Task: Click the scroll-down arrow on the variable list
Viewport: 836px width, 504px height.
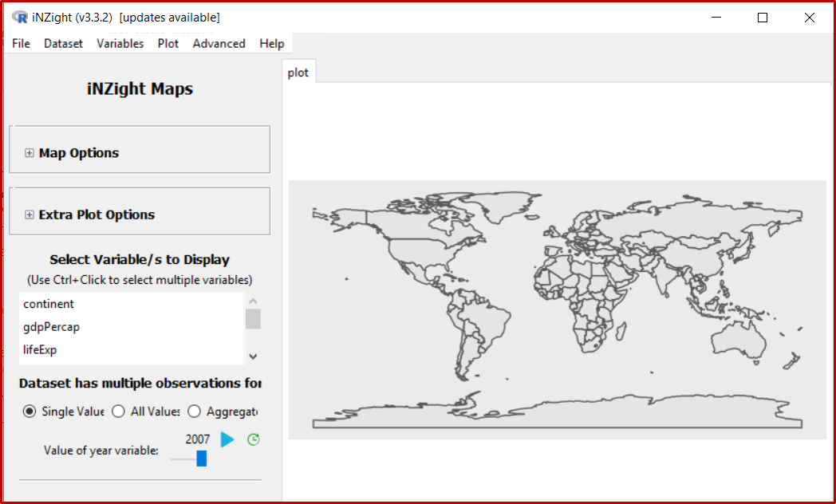Action: click(x=253, y=356)
